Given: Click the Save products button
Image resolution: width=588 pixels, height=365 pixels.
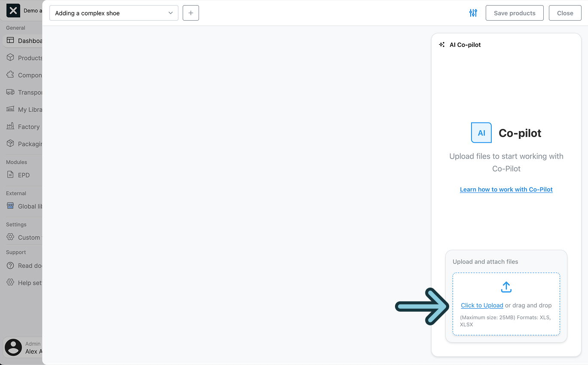Looking at the screenshot, I should (514, 13).
